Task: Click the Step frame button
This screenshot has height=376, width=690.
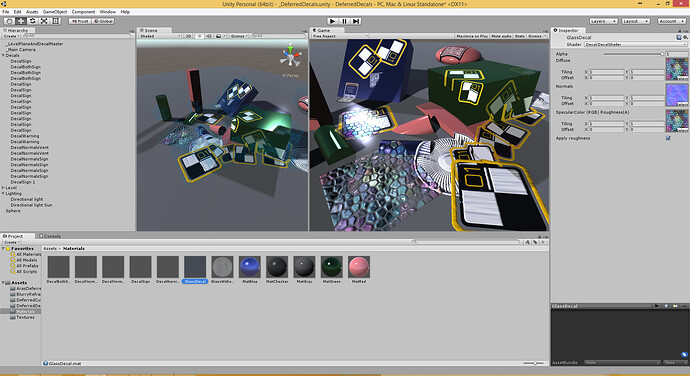Action: pos(356,21)
